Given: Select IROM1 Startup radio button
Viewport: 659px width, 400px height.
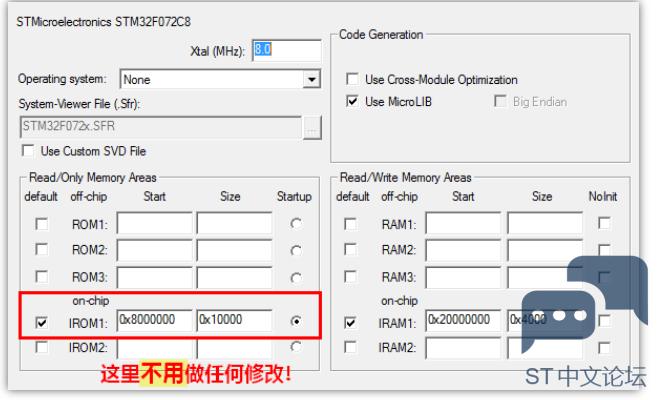Looking at the screenshot, I should point(296,321).
